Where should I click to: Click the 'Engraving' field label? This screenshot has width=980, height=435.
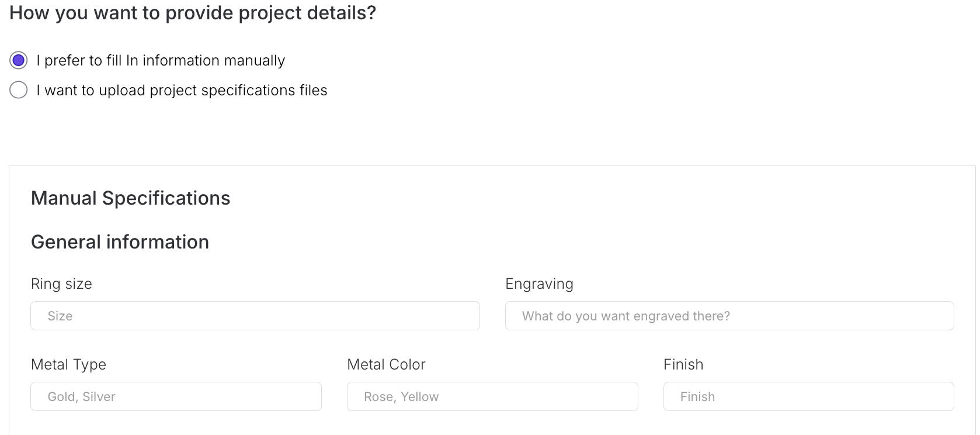(539, 284)
